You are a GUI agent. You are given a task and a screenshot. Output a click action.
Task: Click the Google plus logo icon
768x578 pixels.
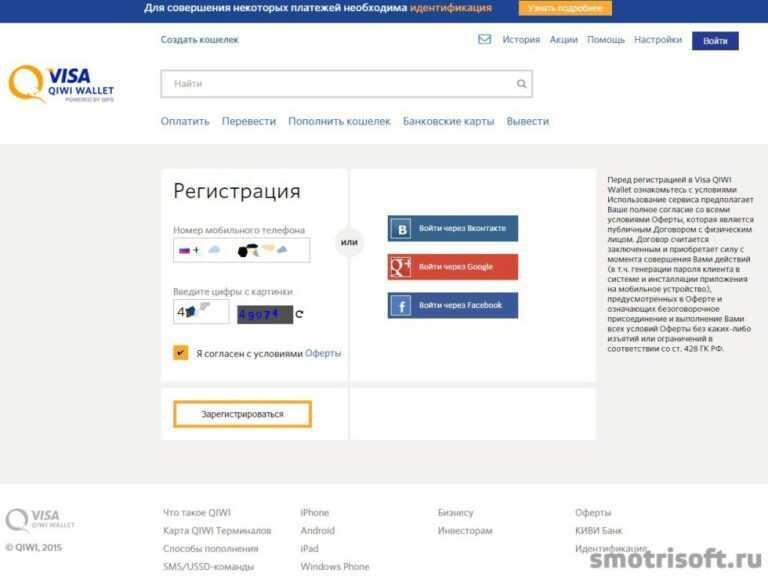(x=401, y=267)
